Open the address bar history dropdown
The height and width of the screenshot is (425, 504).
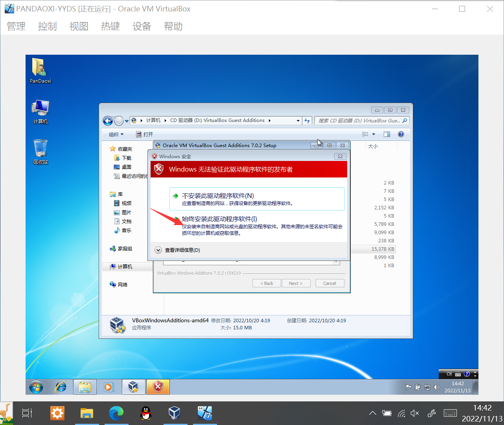point(298,121)
